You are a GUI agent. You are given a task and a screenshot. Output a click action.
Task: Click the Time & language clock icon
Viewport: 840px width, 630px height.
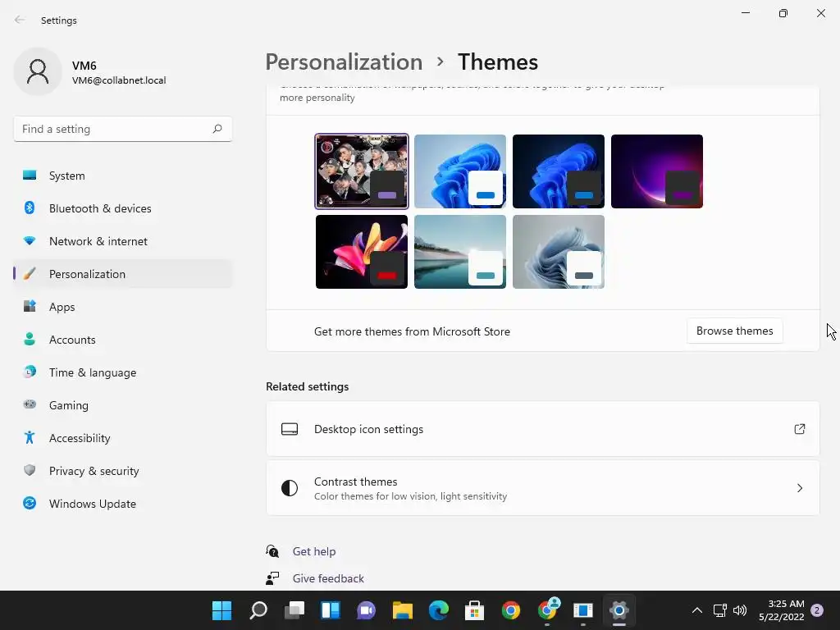[30, 372]
